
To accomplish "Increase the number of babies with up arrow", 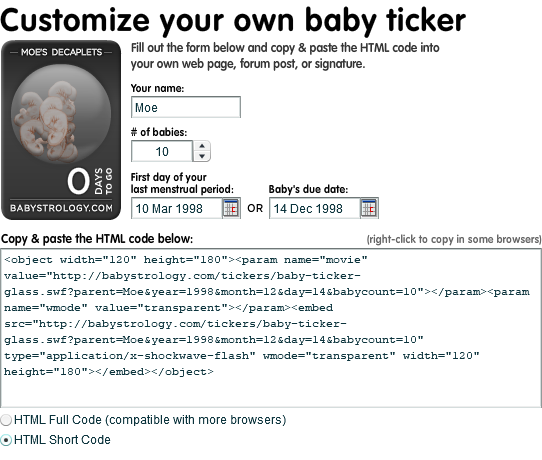I will click(202, 146).
